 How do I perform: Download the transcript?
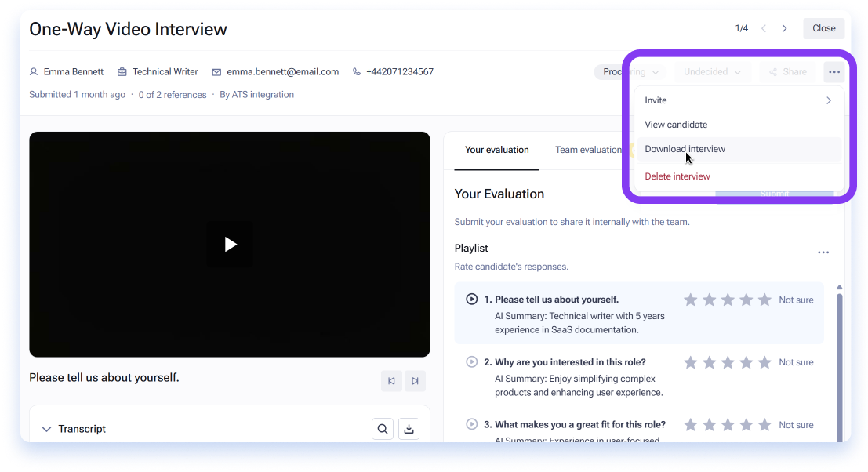pyautogui.click(x=409, y=429)
